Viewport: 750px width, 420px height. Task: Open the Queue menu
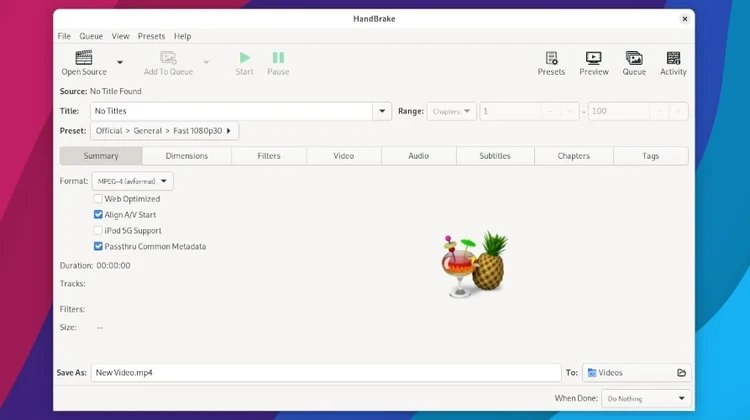[91, 36]
